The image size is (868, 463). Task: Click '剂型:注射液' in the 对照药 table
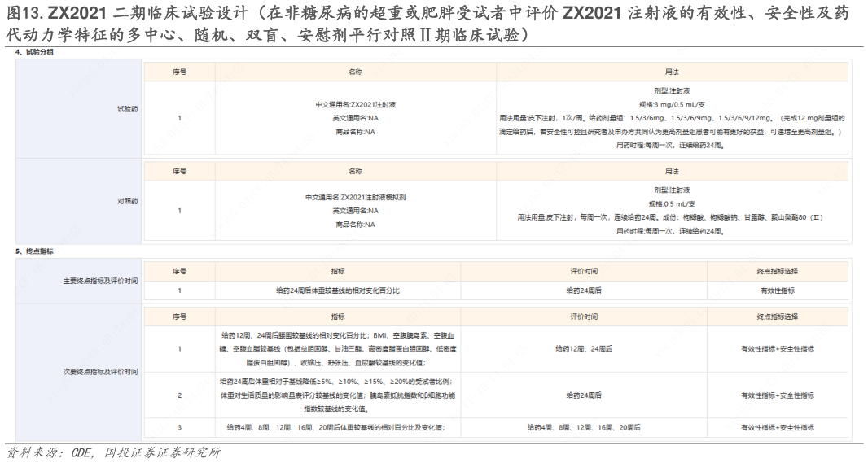point(672,190)
